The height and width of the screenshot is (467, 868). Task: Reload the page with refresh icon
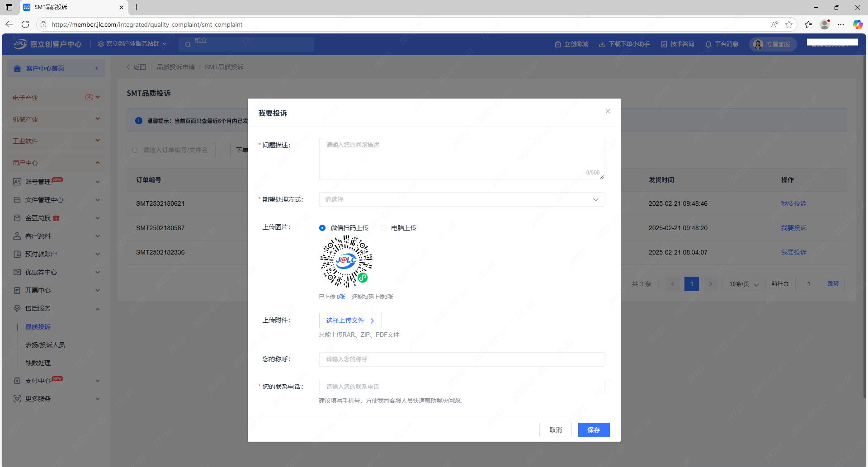pyautogui.click(x=25, y=24)
